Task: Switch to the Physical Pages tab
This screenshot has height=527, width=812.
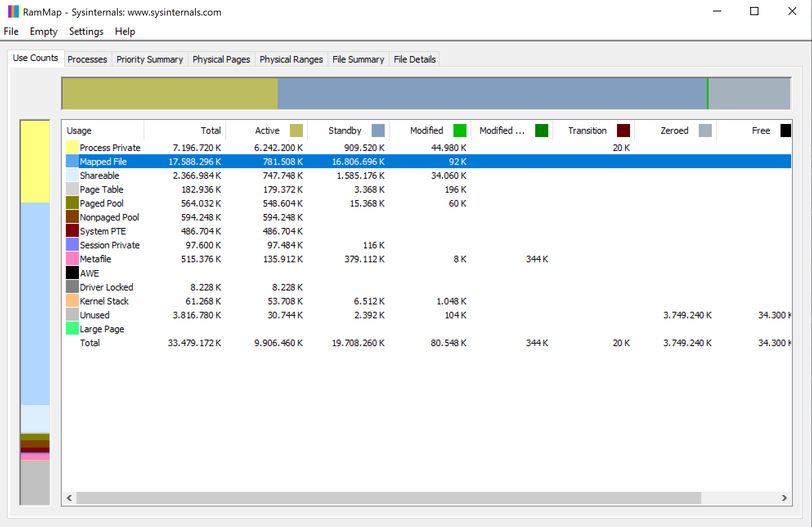Action: (221, 59)
